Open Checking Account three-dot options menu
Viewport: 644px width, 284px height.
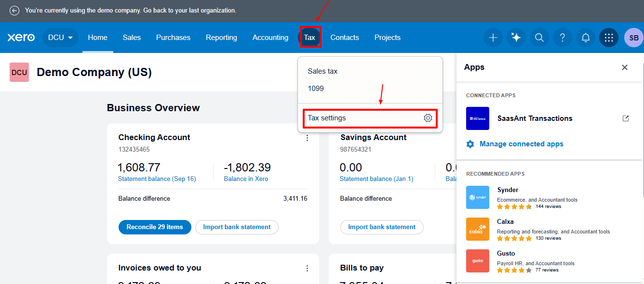click(x=307, y=138)
